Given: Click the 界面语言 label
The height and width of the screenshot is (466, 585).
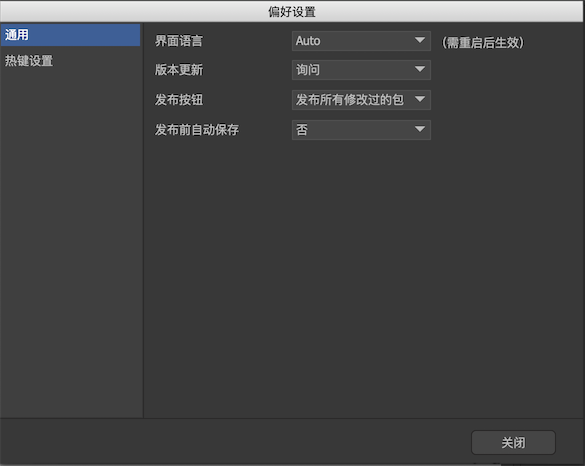Looking at the screenshot, I should [179, 41].
